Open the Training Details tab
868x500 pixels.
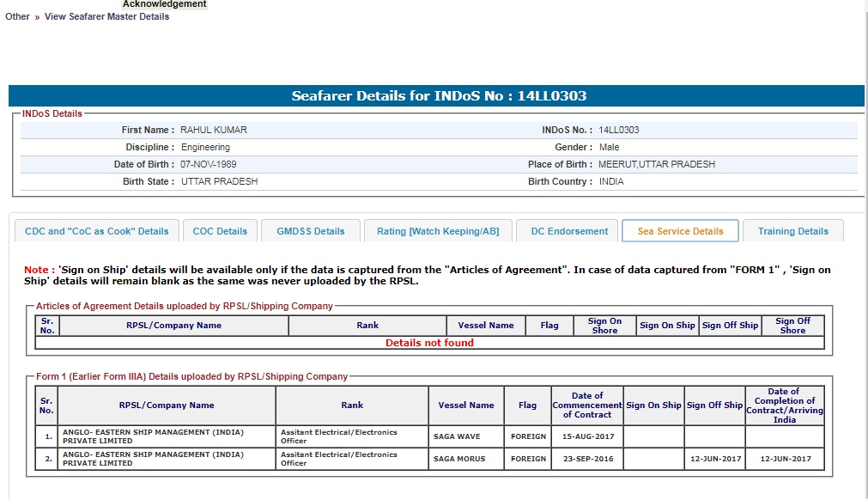click(x=793, y=231)
